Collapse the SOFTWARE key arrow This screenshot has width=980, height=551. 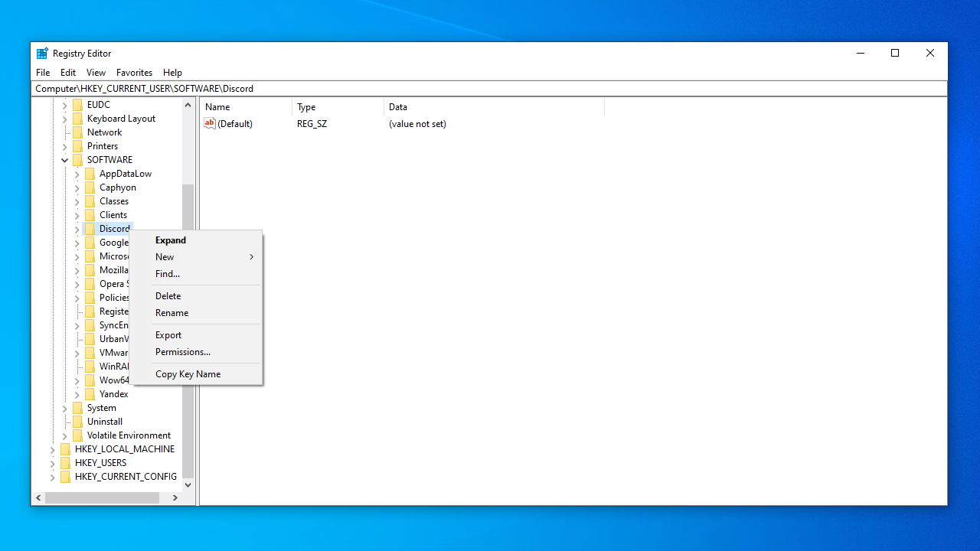pos(65,160)
